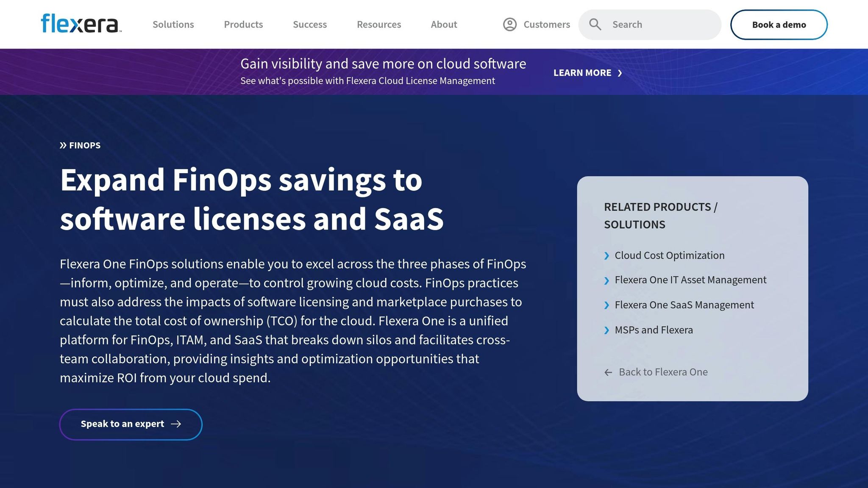
Task: Click the banner headline "Gain visibility and save more on cloud software"
Action: point(383,64)
